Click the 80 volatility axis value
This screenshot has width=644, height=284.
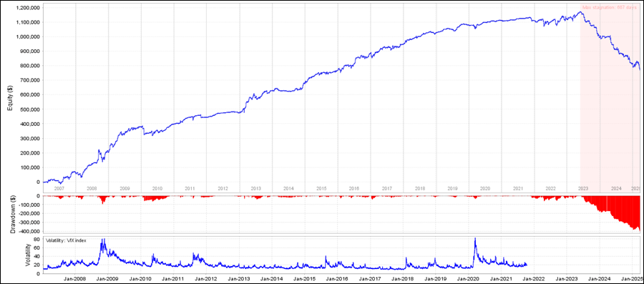(36, 239)
